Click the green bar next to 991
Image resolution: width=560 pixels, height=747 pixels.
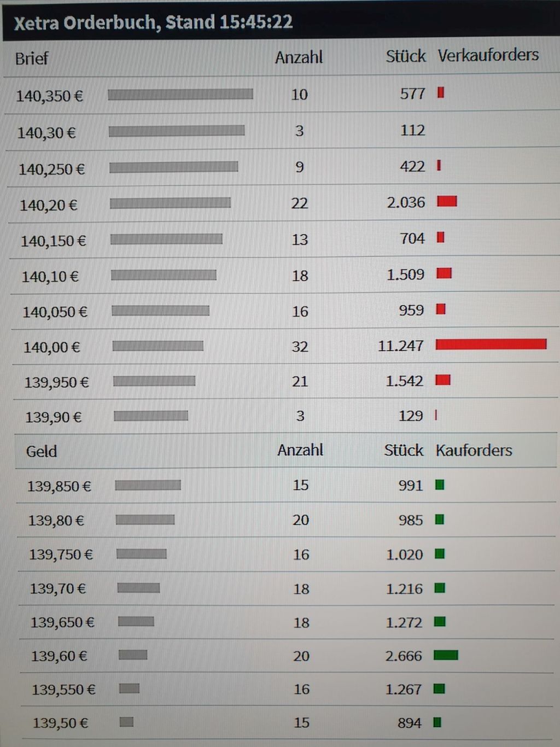point(440,485)
